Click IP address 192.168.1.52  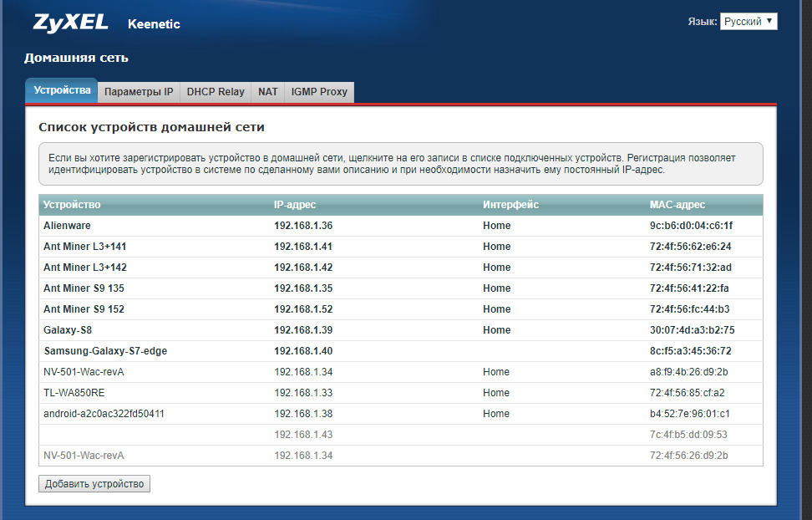coord(303,309)
